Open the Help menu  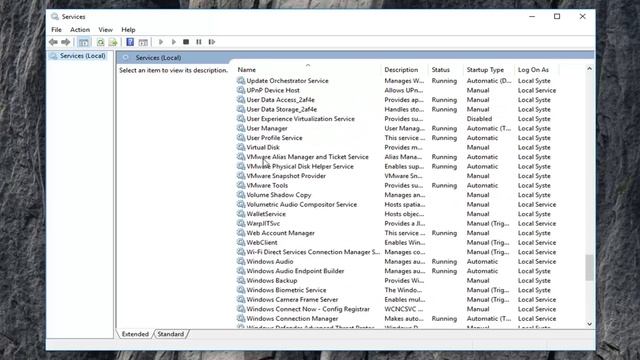point(128,30)
